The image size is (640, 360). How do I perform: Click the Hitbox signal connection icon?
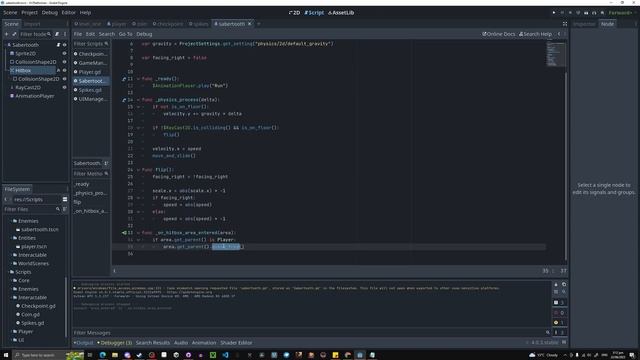(x=58, y=71)
